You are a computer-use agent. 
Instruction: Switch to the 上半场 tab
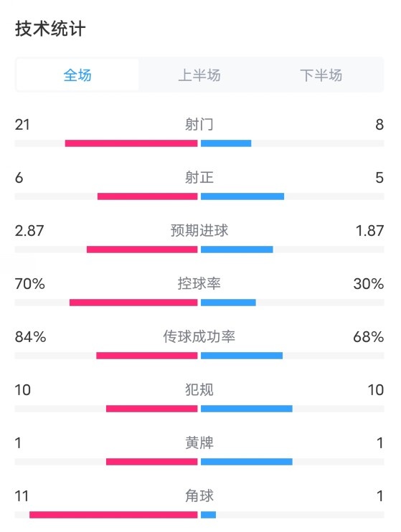click(199, 75)
